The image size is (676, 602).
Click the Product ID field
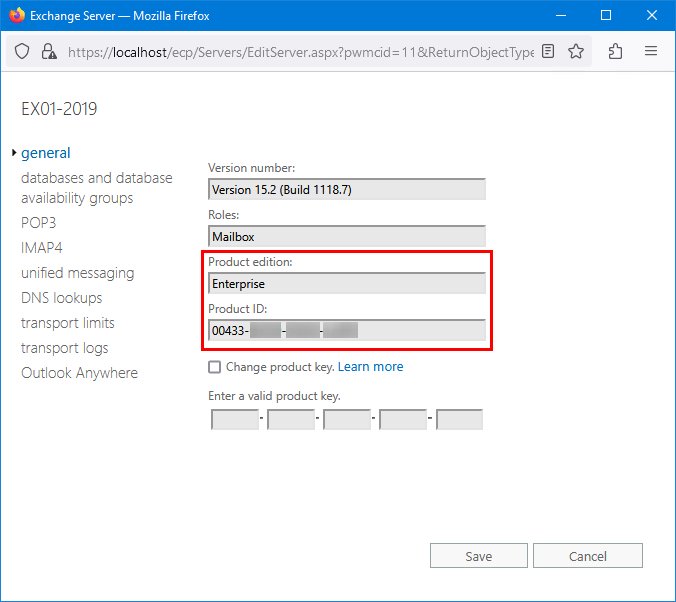[347, 330]
